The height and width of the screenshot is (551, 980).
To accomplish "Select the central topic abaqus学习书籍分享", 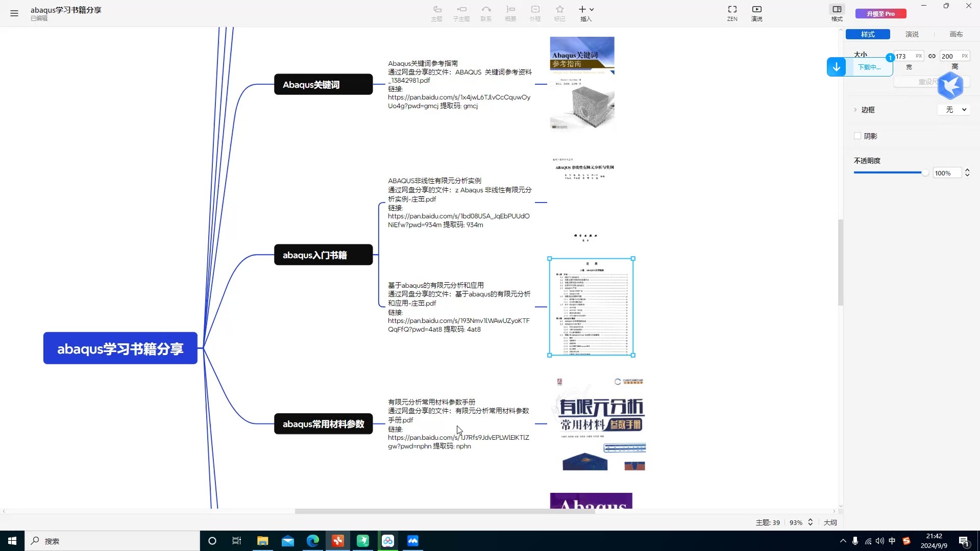I will click(120, 348).
